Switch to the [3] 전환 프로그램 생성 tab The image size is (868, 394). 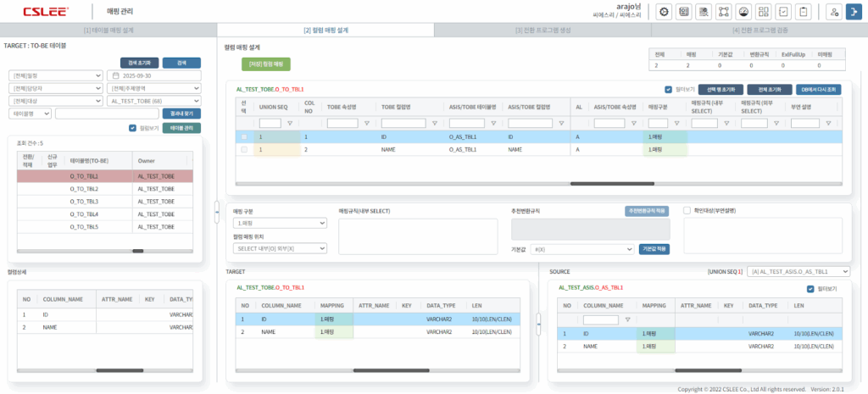pyautogui.click(x=542, y=30)
